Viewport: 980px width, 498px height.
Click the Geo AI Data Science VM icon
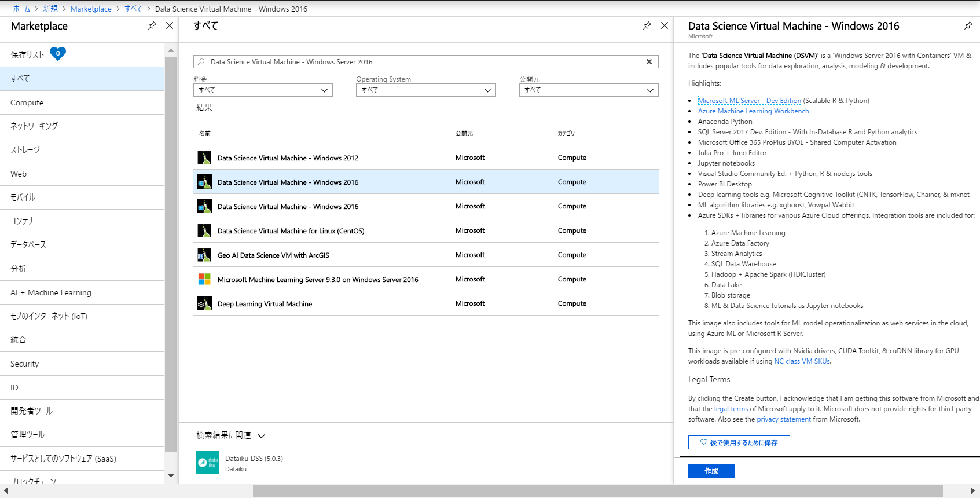[x=204, y=255]
